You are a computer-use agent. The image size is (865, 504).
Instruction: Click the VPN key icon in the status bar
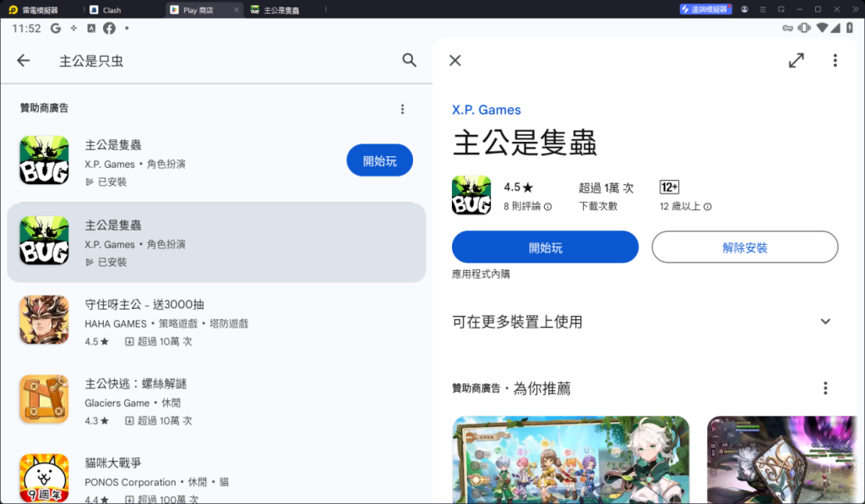coord(788,28)
